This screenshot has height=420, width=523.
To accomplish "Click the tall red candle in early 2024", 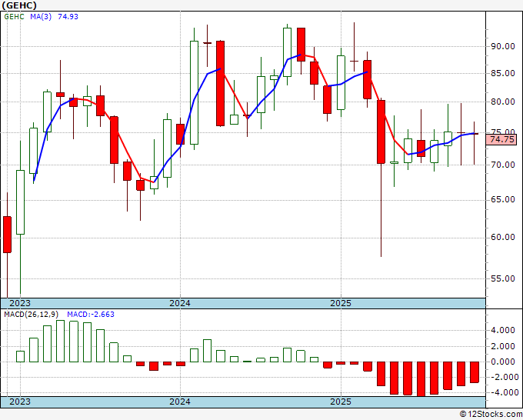I will click(x=220, y=83).
